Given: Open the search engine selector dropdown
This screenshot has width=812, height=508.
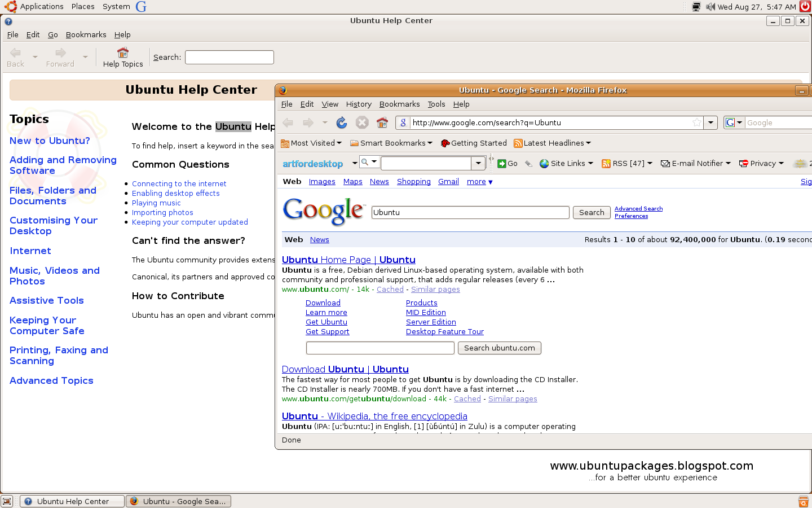Looking at the screenshot, I should click(734, 122).
